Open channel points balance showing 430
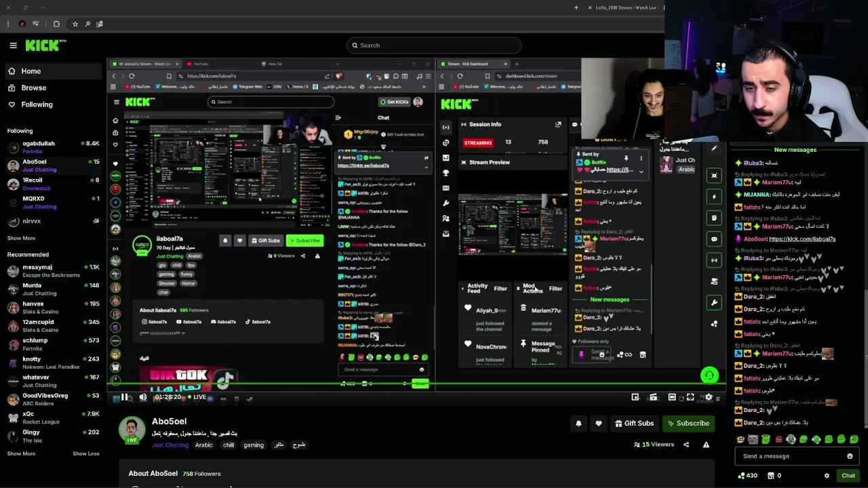The image size is (868, 488). [x=747, y=476]
